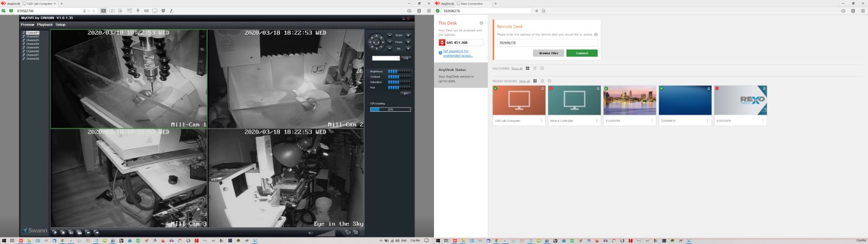Open the notification center on left taskbar
The height and width of the screenshot is (244, 868).
(426, 240)
